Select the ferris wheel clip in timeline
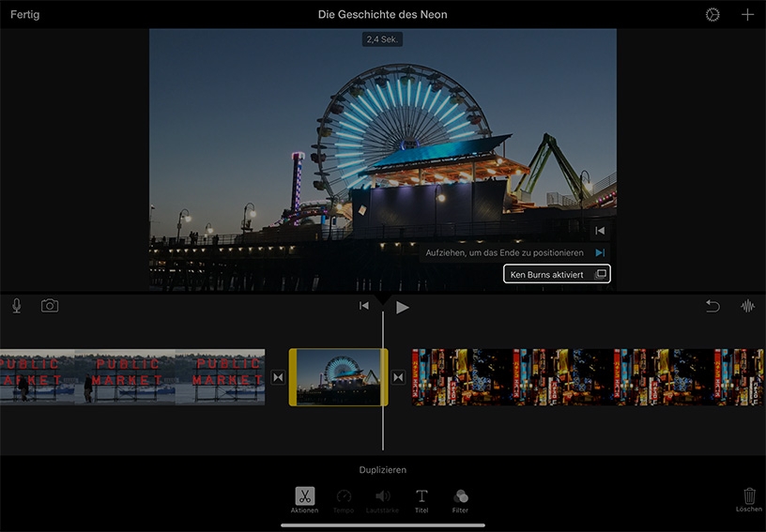766x532 pixels. (x=338, y=377)
